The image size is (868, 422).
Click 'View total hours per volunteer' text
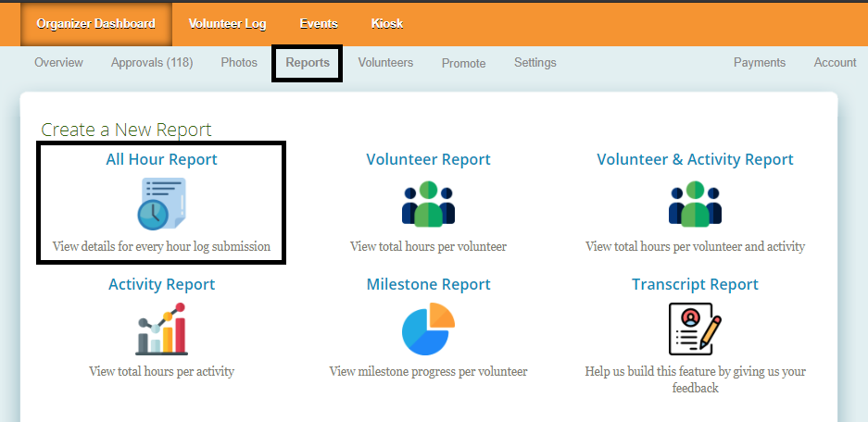[429, 246]
